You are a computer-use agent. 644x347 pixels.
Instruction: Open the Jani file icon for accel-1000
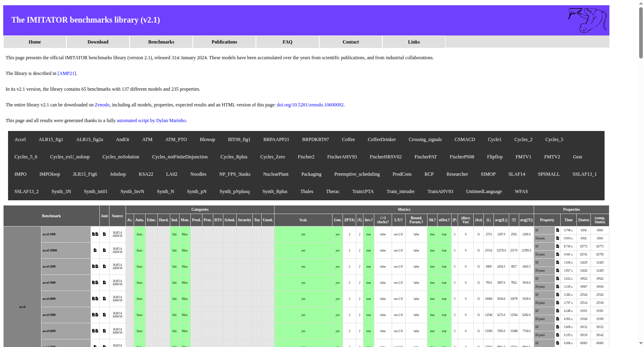(104, 234)
